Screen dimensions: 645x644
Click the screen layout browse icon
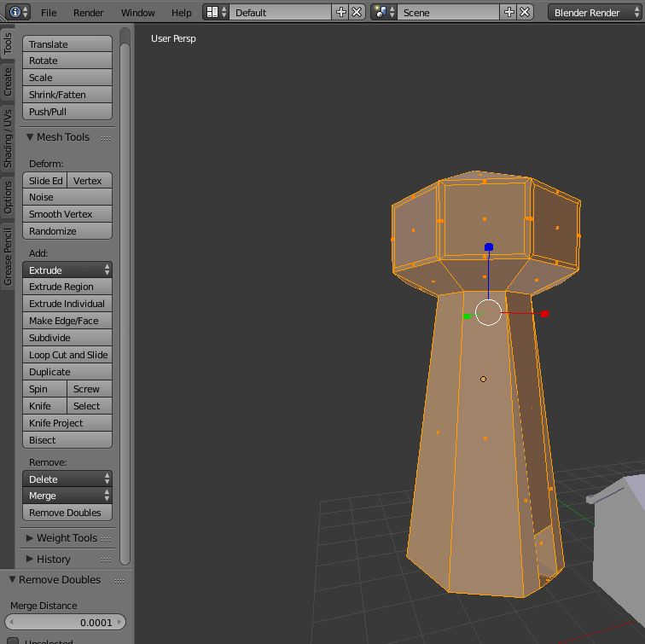coord(216,12)
